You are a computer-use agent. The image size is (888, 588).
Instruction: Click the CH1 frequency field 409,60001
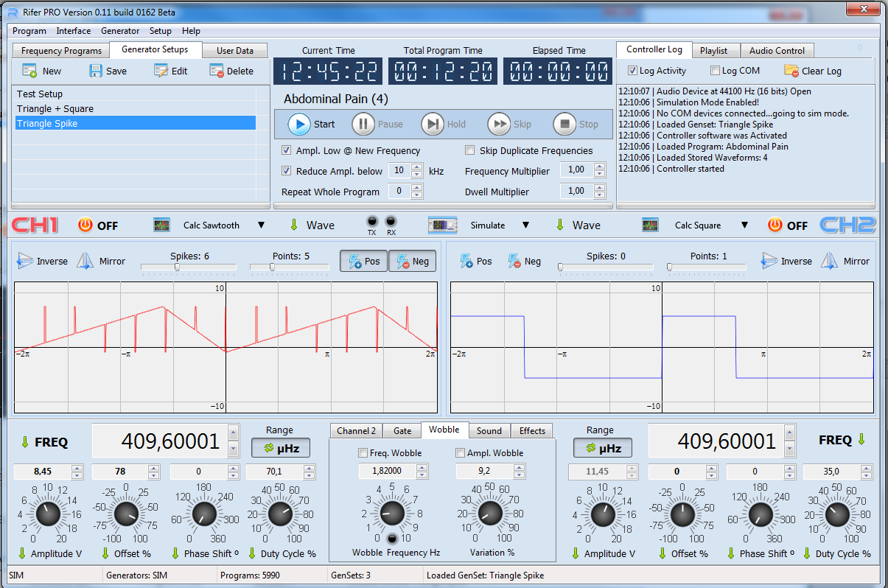pyautogui.click(x=158, y=441)
